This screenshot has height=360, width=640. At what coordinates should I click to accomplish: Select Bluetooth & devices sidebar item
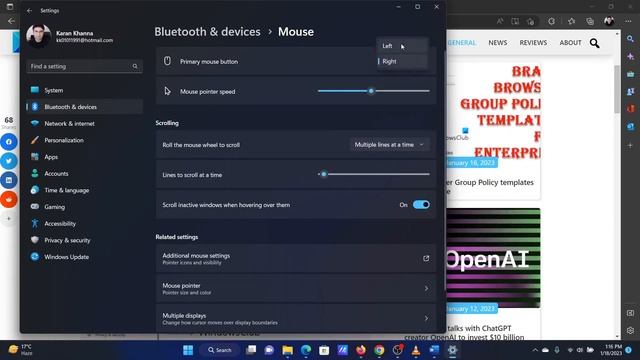point(84,107)
